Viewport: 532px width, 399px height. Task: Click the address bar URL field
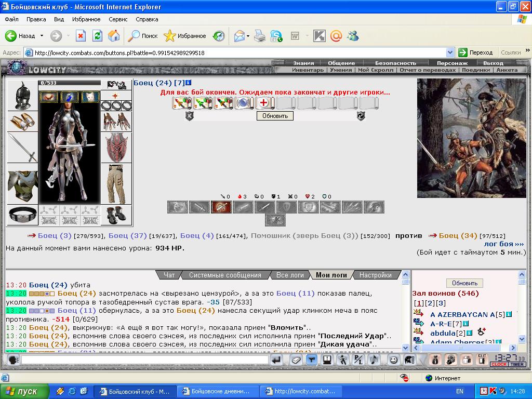pyautogui.click(x=235, y=52)
